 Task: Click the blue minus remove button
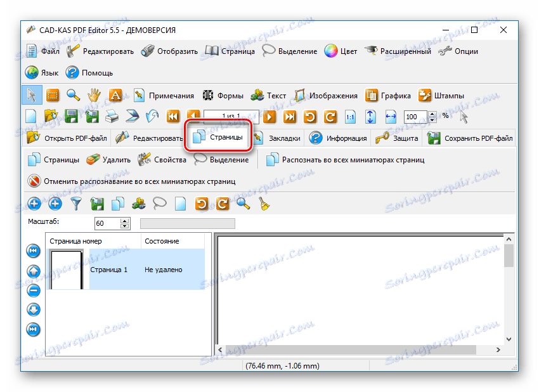[34, 291]
